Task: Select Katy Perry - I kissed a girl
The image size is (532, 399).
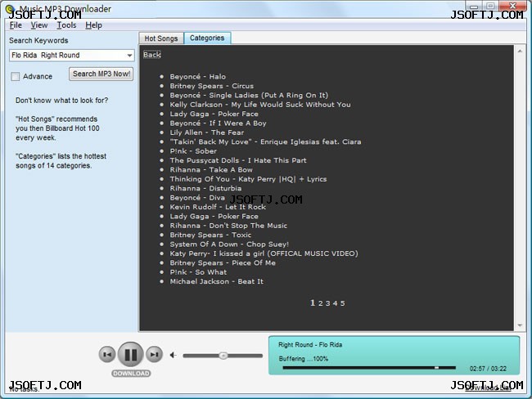Action: pyautogui.click(x=264, y=253)
